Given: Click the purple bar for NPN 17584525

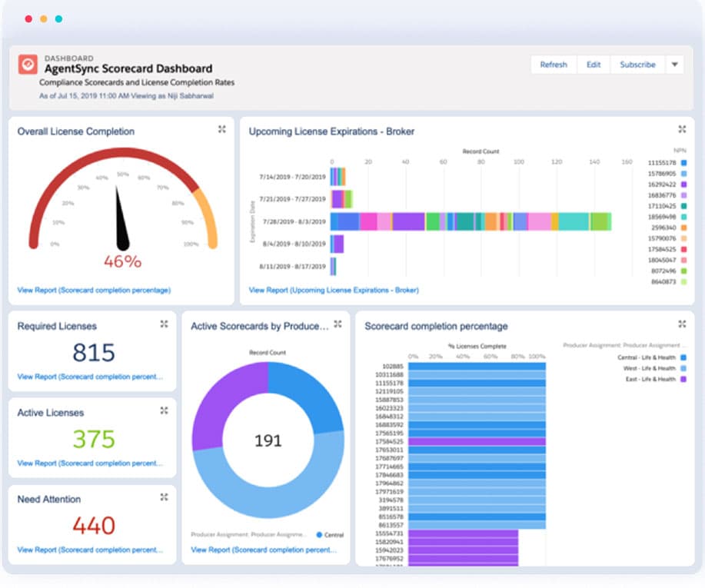Looking at the screenshot, I should 477,441.
